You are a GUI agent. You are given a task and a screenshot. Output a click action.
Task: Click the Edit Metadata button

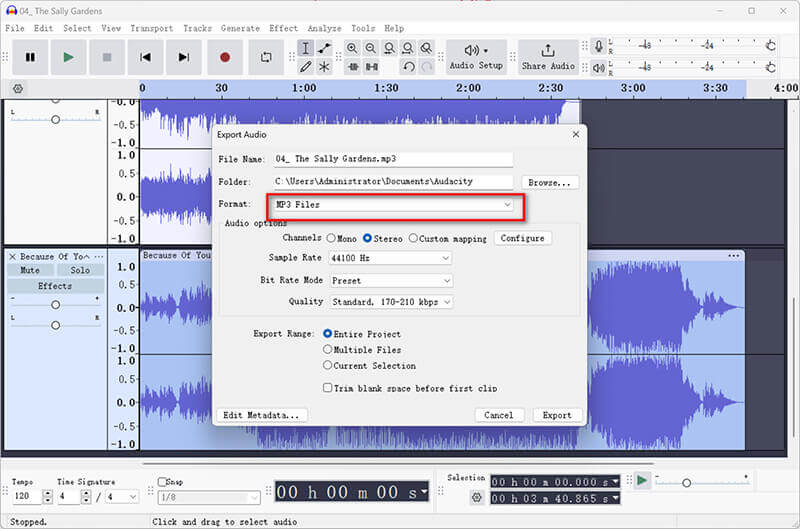[x=261, y=415]
